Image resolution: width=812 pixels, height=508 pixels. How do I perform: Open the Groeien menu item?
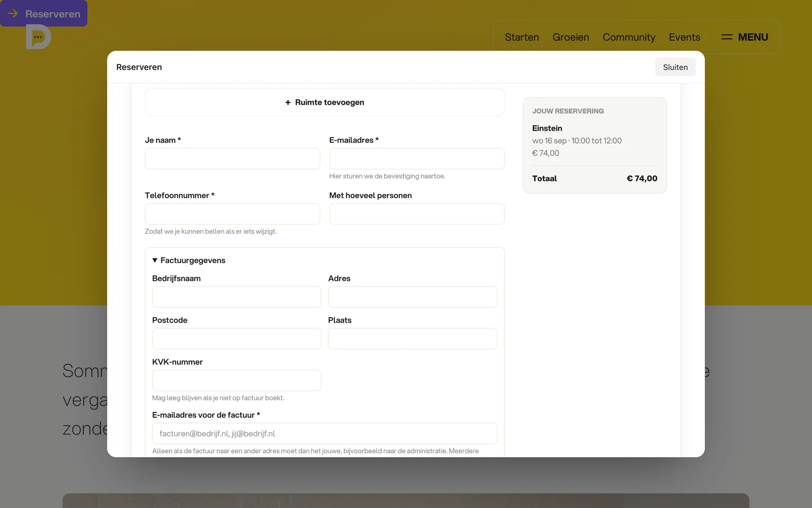click(x=571, y=37)
